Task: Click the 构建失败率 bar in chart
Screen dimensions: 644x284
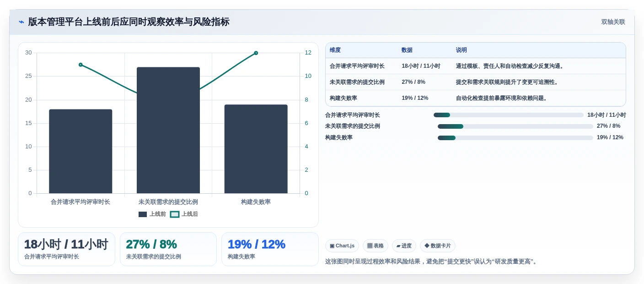Action: click(x=256, y=149)
